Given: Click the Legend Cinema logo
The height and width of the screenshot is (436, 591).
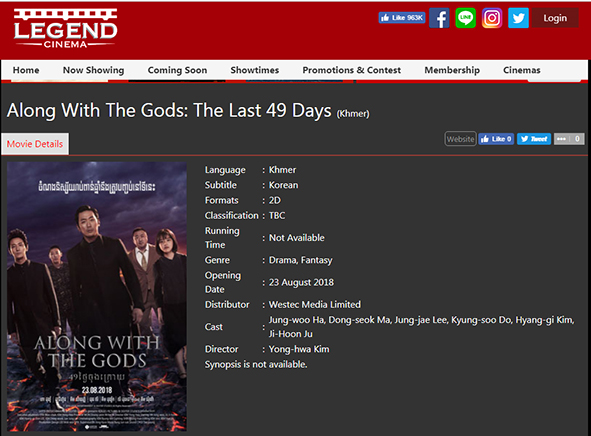Looking at the screenshot, I should pyautogui.click(x=65, y=29).
